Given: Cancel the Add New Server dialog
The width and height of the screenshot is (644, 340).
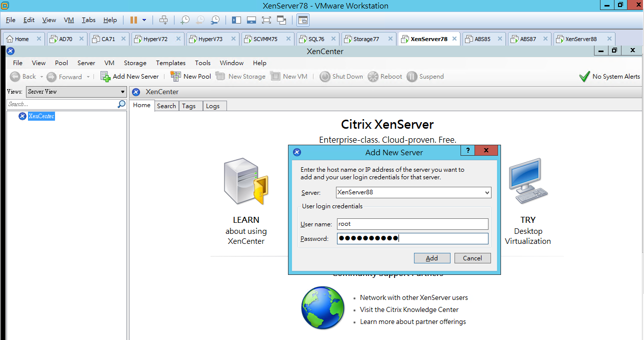Looking at the screenshot, I should (472, 258).
